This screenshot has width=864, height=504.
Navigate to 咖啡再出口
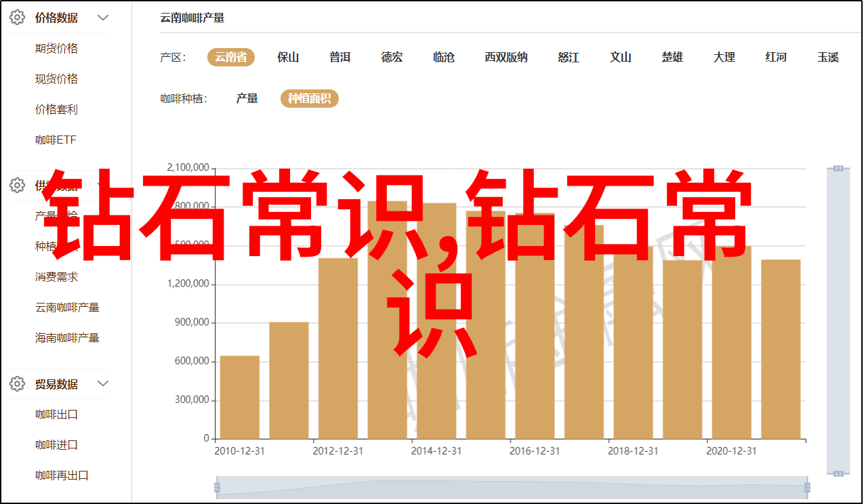coord(62,476)
